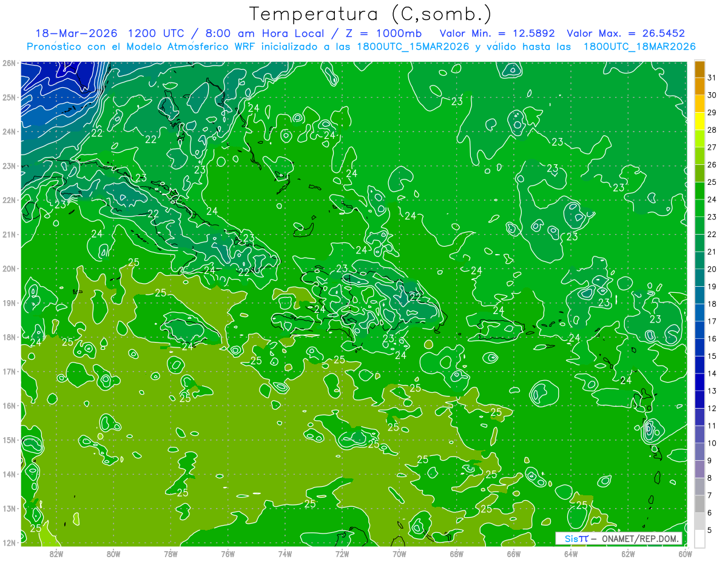Click the "Temperatura (C,somb.)" map title
The image size is (728, 562).
(x=371, y=14)
